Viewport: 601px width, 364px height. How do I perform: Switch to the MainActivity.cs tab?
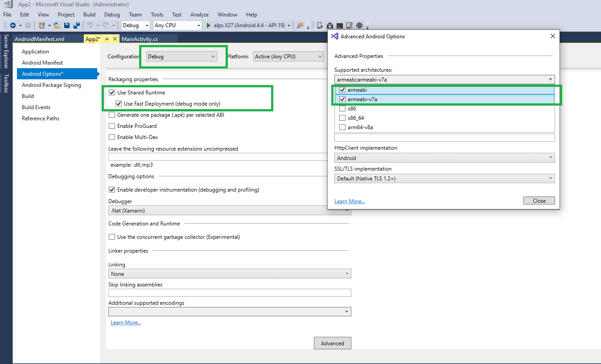click(x=140, y=39)
